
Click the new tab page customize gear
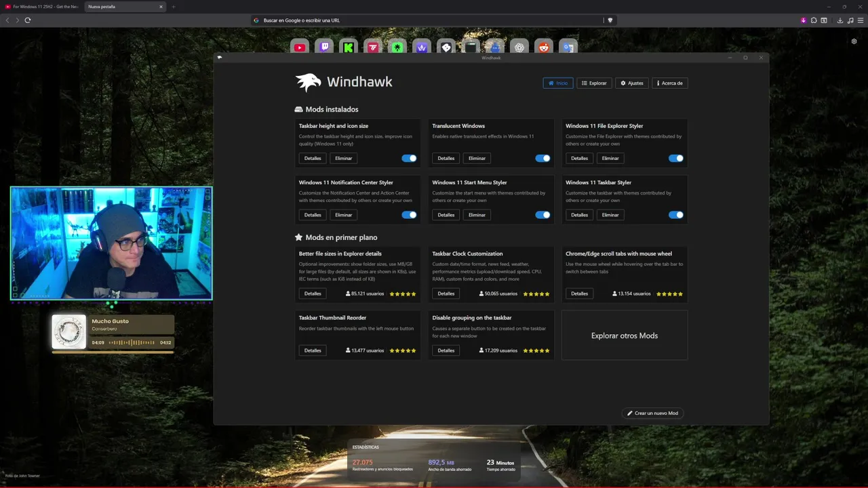tap(854, 41)
